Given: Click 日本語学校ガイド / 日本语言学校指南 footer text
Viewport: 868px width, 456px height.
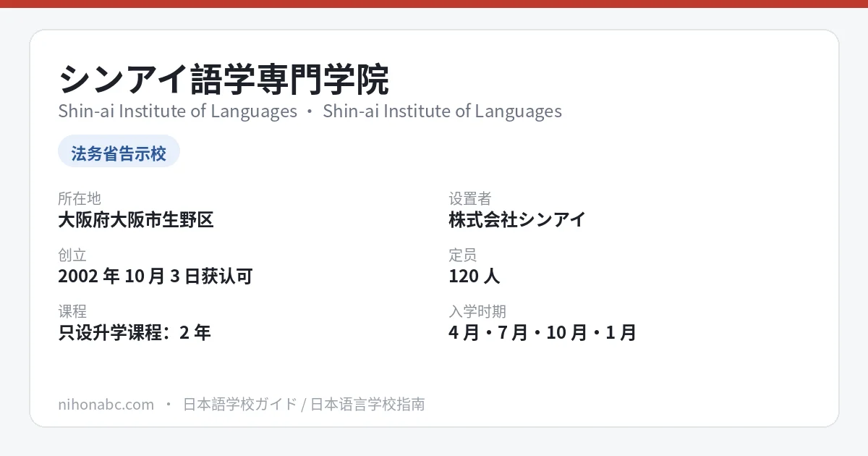Looking at the screenshot, I should coord(304,404).
